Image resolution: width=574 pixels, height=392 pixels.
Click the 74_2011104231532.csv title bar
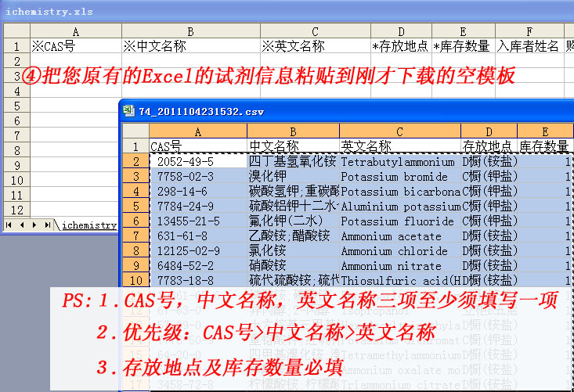313,110
